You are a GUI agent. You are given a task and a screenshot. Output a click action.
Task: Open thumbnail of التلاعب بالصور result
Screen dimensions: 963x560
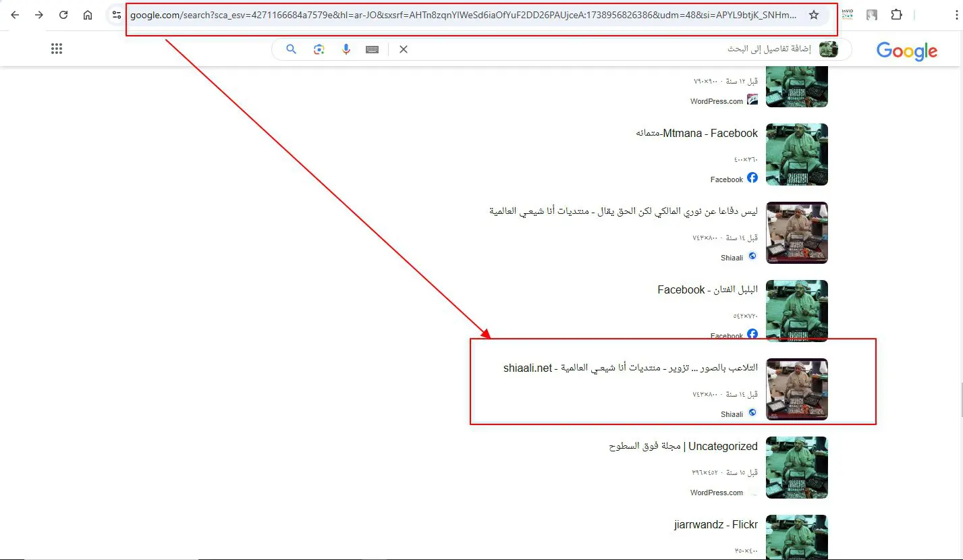[797, 389]
